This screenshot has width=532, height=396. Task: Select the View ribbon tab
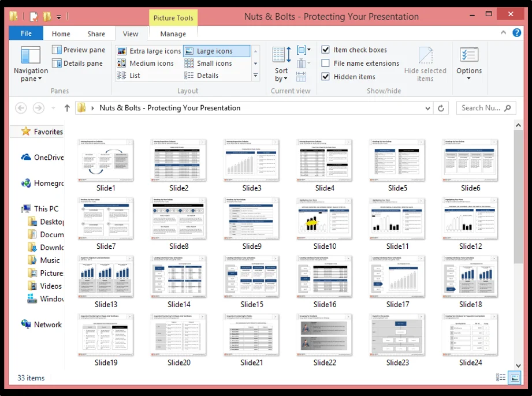[131, 34]
